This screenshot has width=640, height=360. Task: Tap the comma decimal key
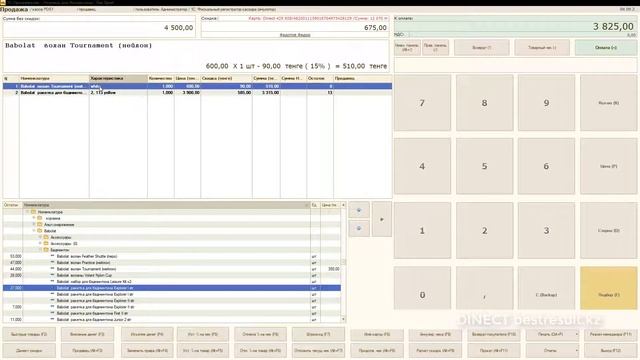(484, 288)
